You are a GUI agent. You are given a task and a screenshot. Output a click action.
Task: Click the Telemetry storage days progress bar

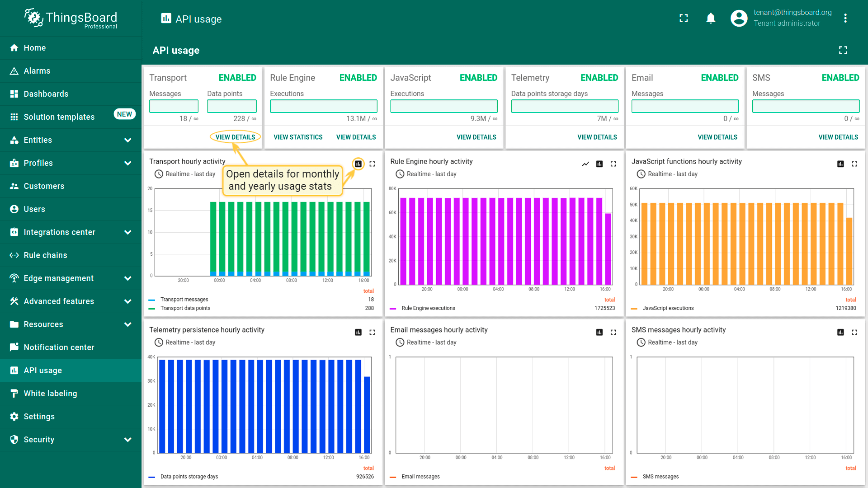[565, 106]
